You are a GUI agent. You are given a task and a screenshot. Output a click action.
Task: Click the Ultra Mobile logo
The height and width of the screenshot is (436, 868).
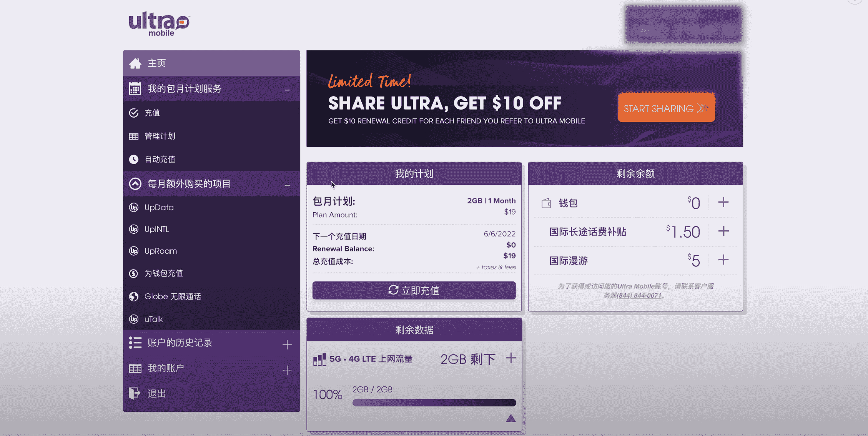pyautogui.click(x=159, y=24)
